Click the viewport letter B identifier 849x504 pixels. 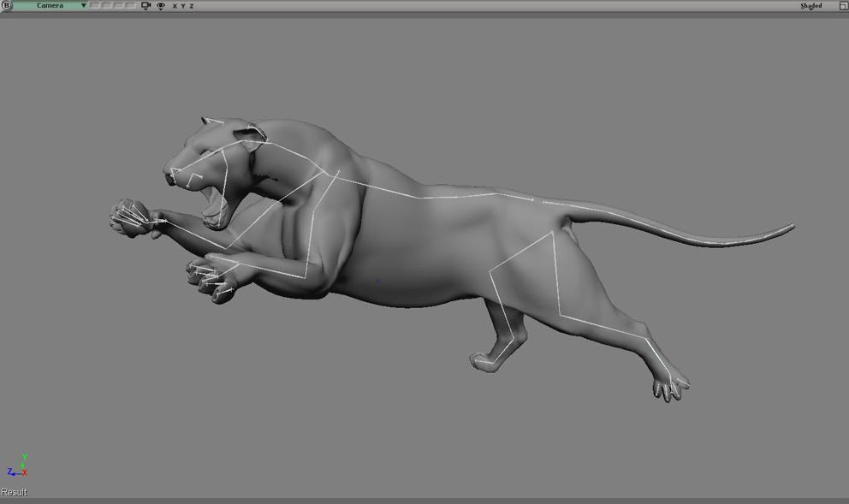[7, 6]
